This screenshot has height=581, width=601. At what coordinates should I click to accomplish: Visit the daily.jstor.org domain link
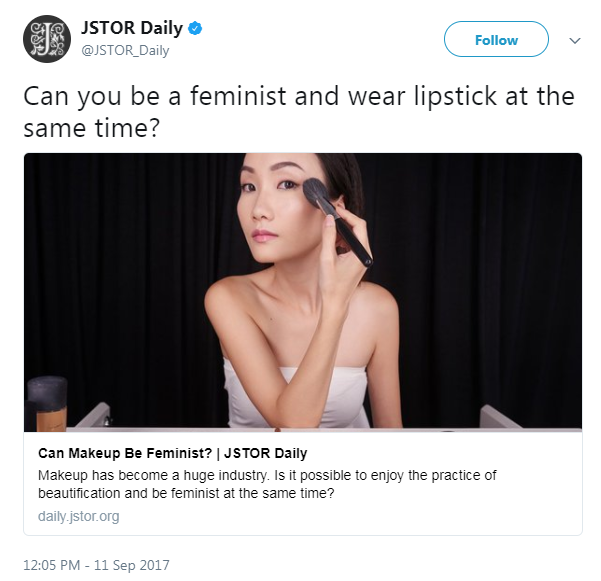(79, 516)
